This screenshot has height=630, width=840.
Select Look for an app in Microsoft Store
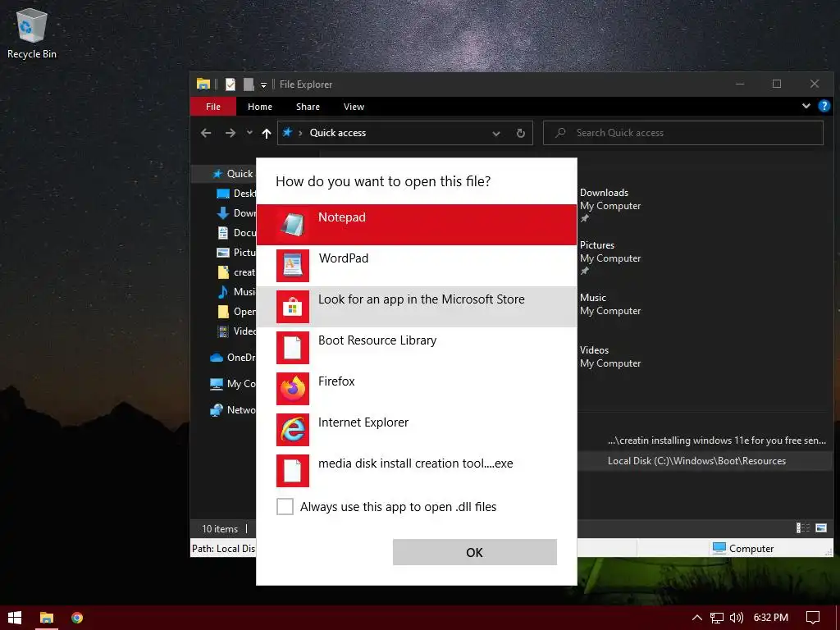click(416, 307)
